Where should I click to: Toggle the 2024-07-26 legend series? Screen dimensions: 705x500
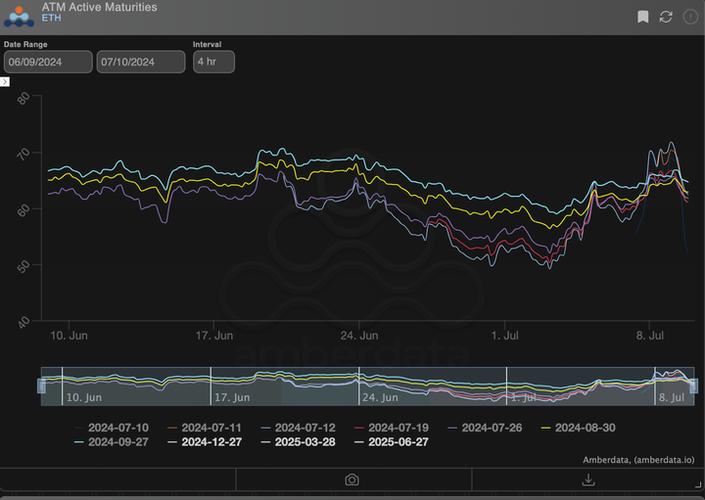[485, 428]
